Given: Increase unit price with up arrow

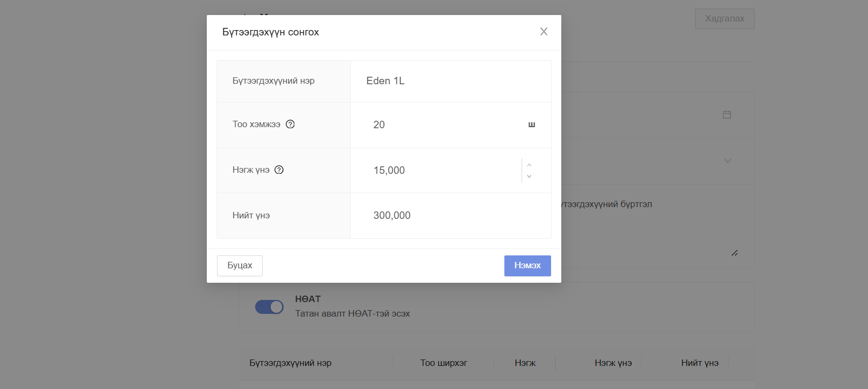Looking at the screenshot, I should click(529, 165).
